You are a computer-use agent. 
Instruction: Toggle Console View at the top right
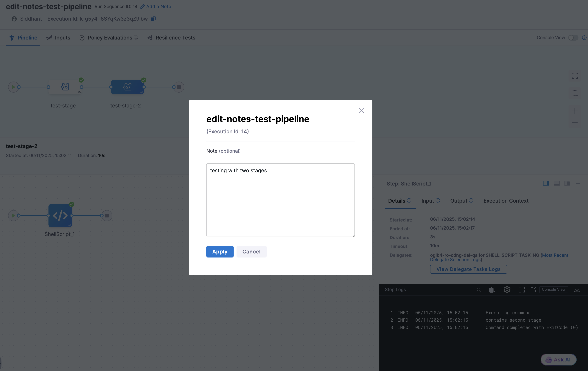(x=573, y=38)
